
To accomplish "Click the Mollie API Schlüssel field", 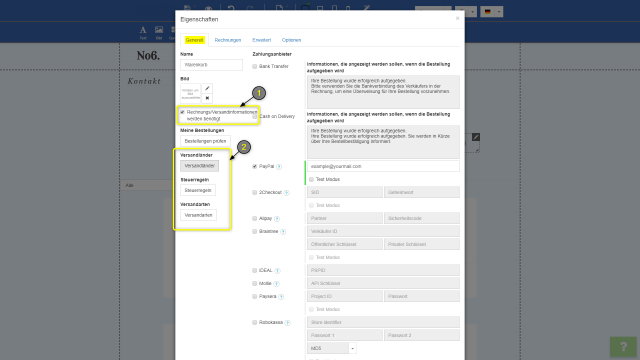I will (x=383, y=283).
